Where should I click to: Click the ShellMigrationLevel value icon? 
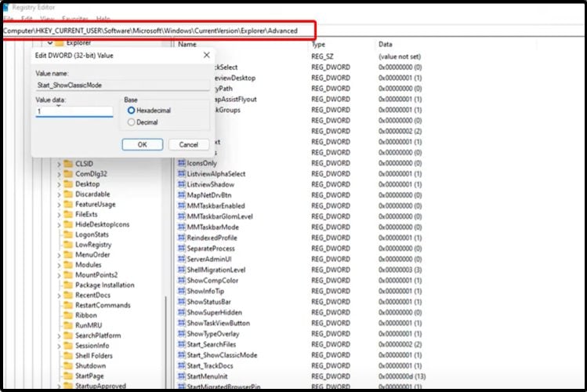[182, 270]
